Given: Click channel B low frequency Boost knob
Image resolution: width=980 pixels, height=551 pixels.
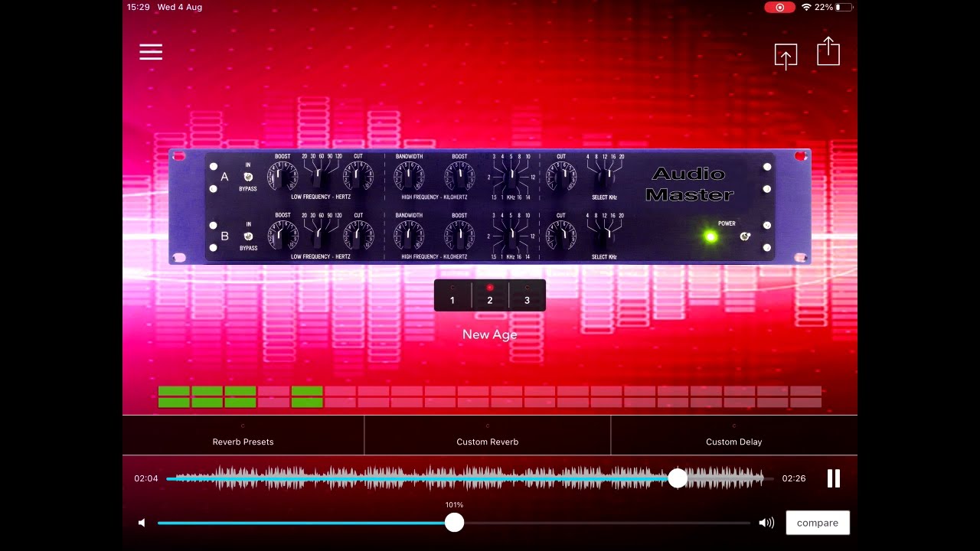Looking at the screenshot, I should click(283, 236).
